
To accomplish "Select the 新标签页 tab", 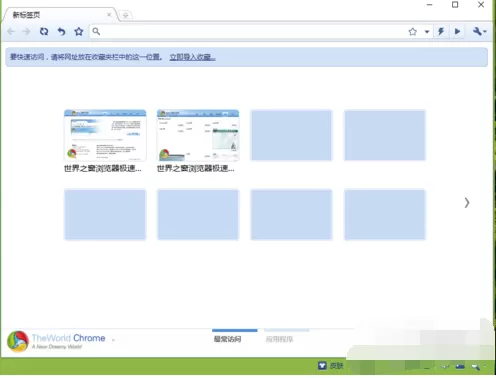I will coord(60,15).
